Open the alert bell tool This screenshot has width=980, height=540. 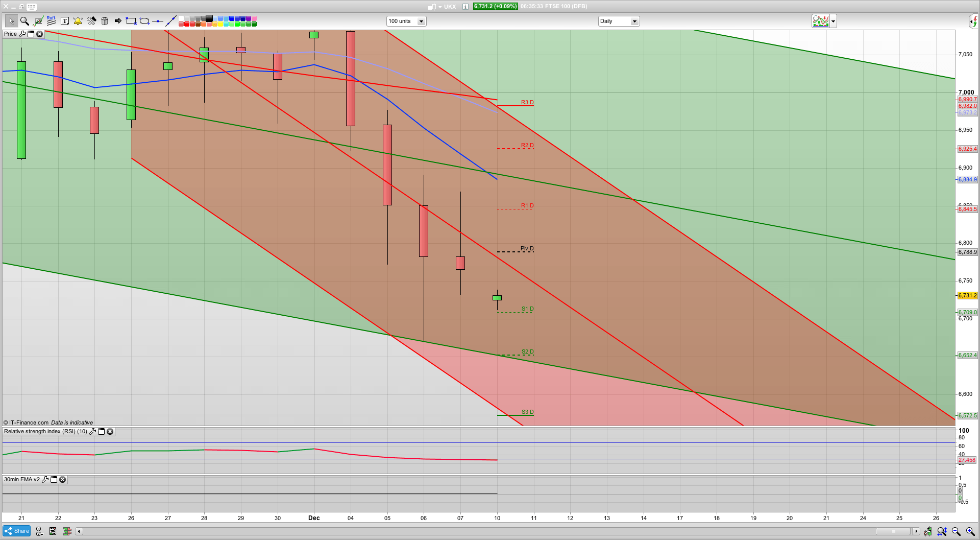point(78,21)
